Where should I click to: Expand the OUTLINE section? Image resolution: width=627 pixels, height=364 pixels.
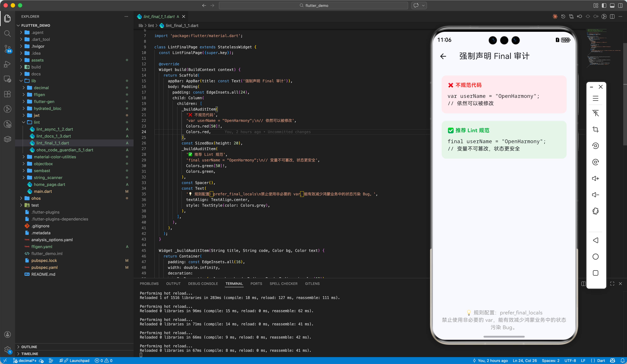pyautogui.click(x=29, y=347)
